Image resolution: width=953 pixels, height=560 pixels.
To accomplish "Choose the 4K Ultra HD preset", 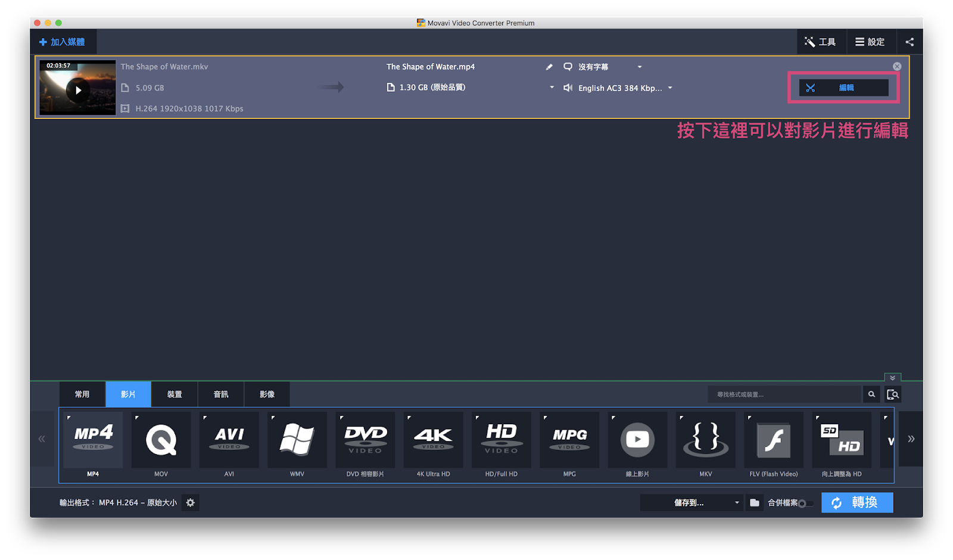I will [x=433, y=440].
